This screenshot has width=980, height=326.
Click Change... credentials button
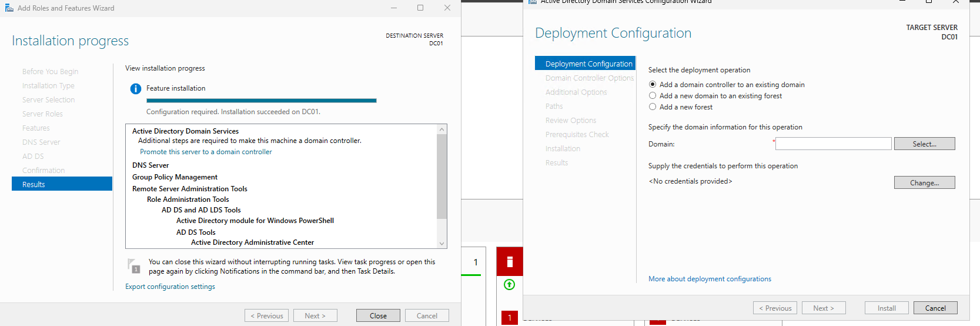924,183
